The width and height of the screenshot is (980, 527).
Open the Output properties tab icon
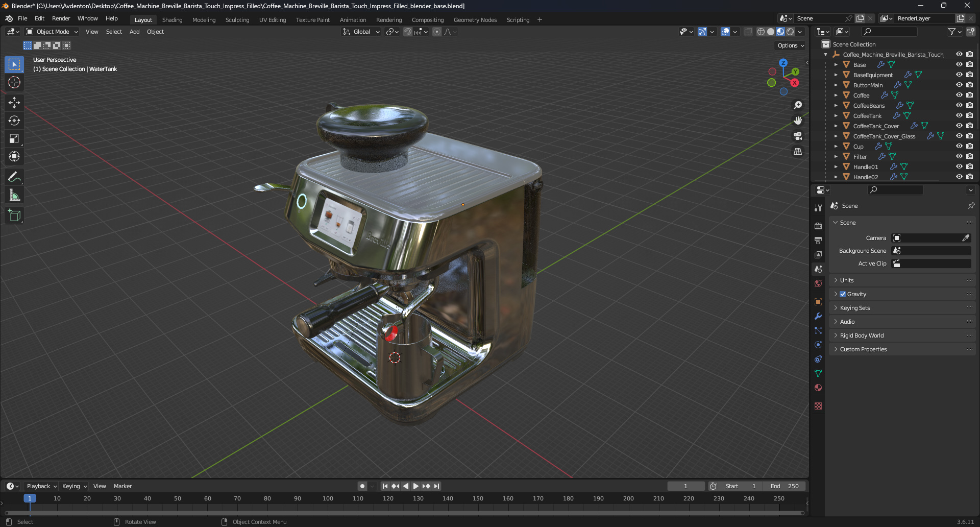pyautogui.click(x=818, y=240)
